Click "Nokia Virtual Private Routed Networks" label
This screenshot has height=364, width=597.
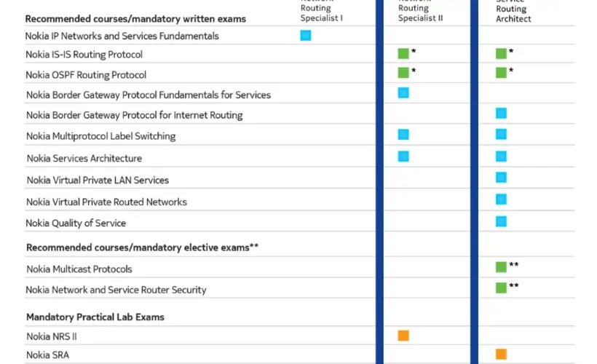pyautogui.click(x=106, y=202)
